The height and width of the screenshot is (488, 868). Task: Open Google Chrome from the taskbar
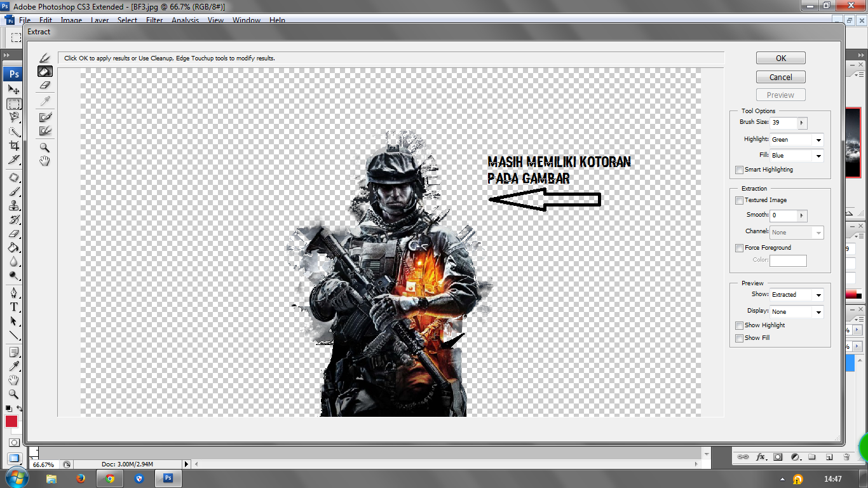[x=109, y=478]
